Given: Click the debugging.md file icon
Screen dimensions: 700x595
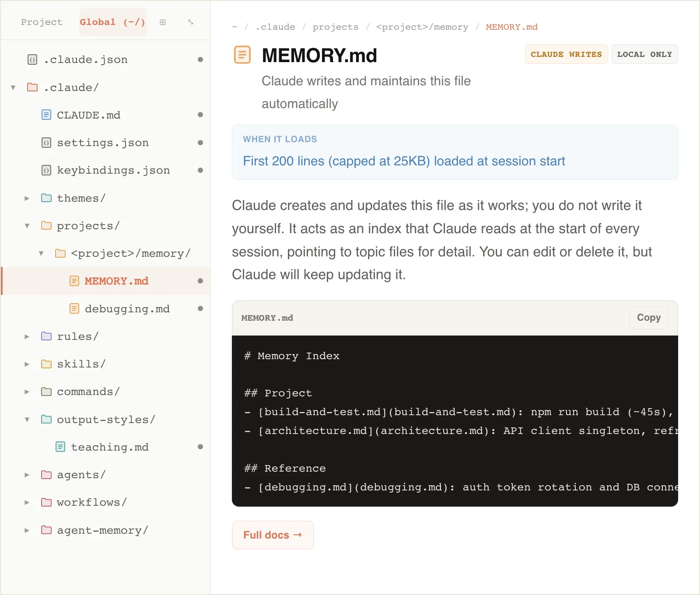Looking at the screenshot, I should [74, 308].
